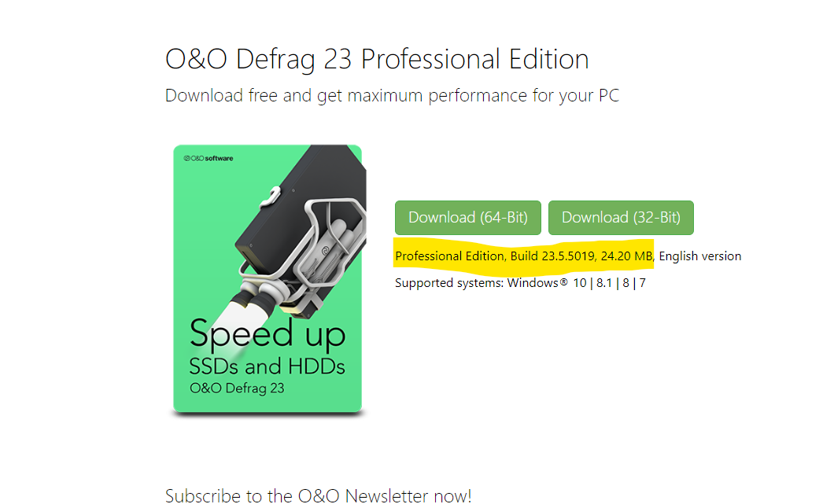Image resolution: width=834 pixels, height=504 pixels.
Task: Click the "Windows® 10" supported system entry
Action: 546,283
